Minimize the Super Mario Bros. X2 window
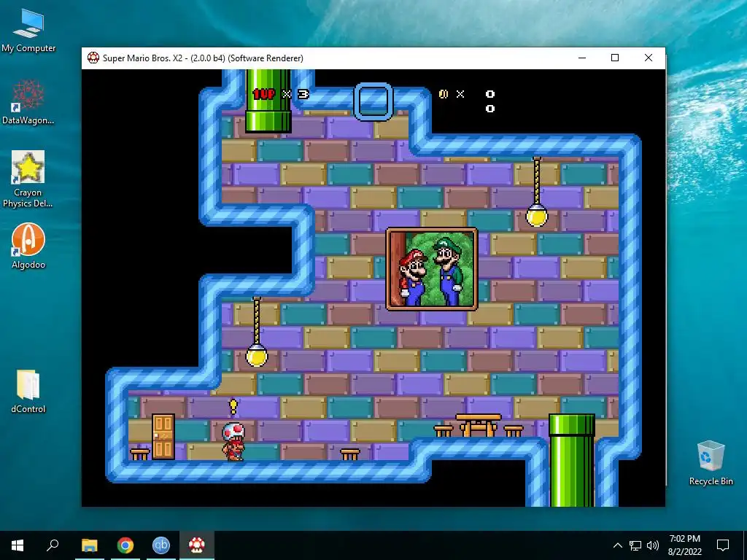Image resolution: width=747 pixels, height=560 pixels. click(x=581, y=58)
